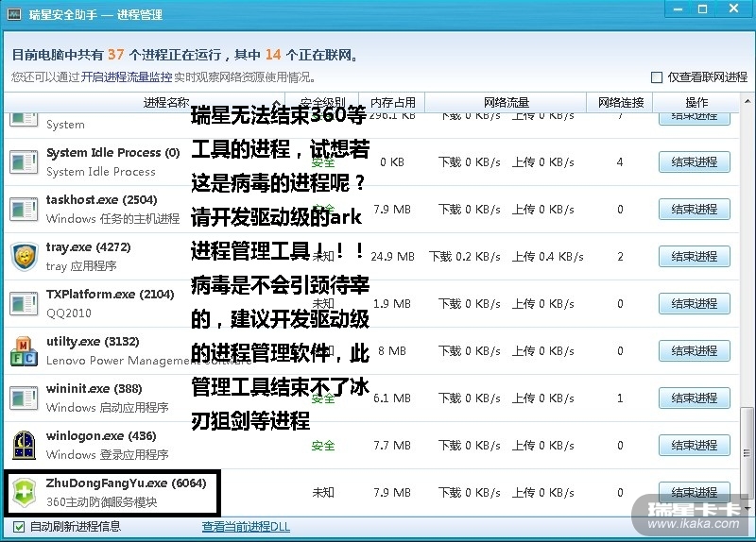
Task: Click 未知 level of ZhuDongFangYu.exe
Action: (x=323, y=492)
